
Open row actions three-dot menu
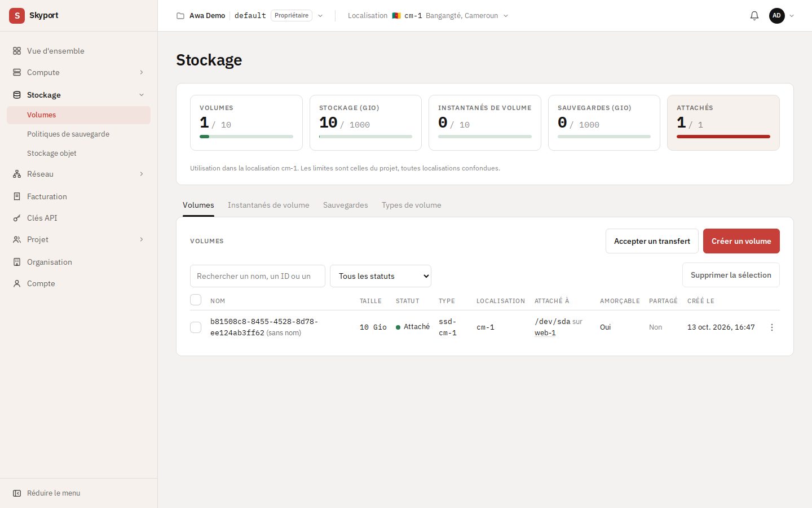[772, 327]
